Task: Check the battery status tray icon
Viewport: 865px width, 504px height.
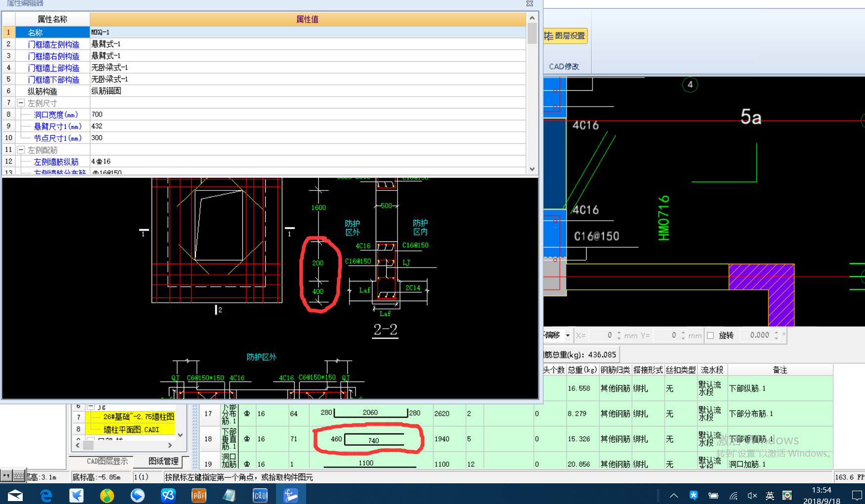Action: (x=713, y=496)
